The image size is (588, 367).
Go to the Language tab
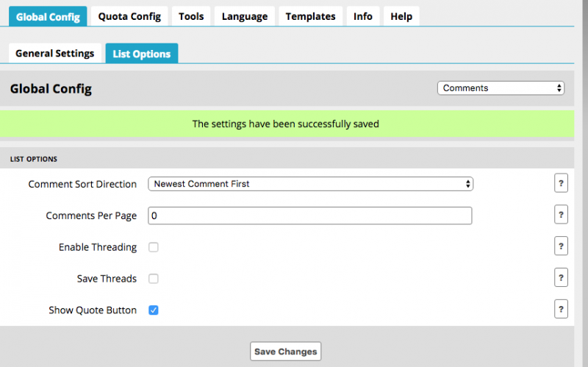coord(245,16)
